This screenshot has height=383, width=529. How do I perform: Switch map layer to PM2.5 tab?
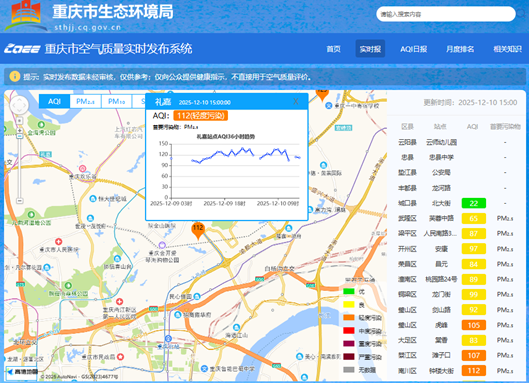[x=85, y=101]
